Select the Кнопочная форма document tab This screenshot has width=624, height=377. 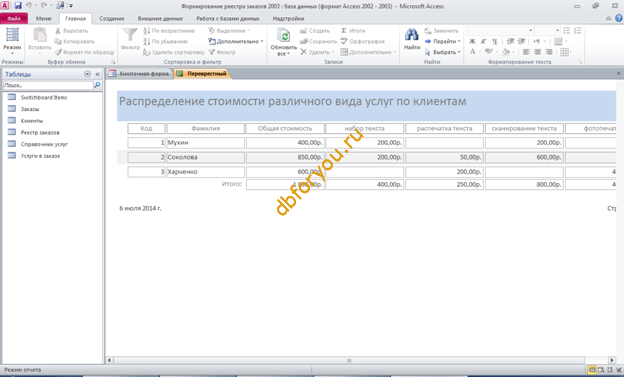point(140,74)
